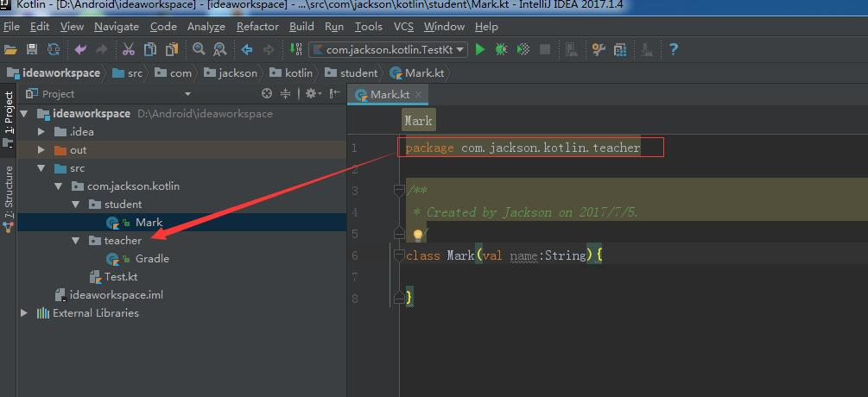Click the yellow intention light bulb
The width and height of the screenshot is (868, 397).
point(418,236)
